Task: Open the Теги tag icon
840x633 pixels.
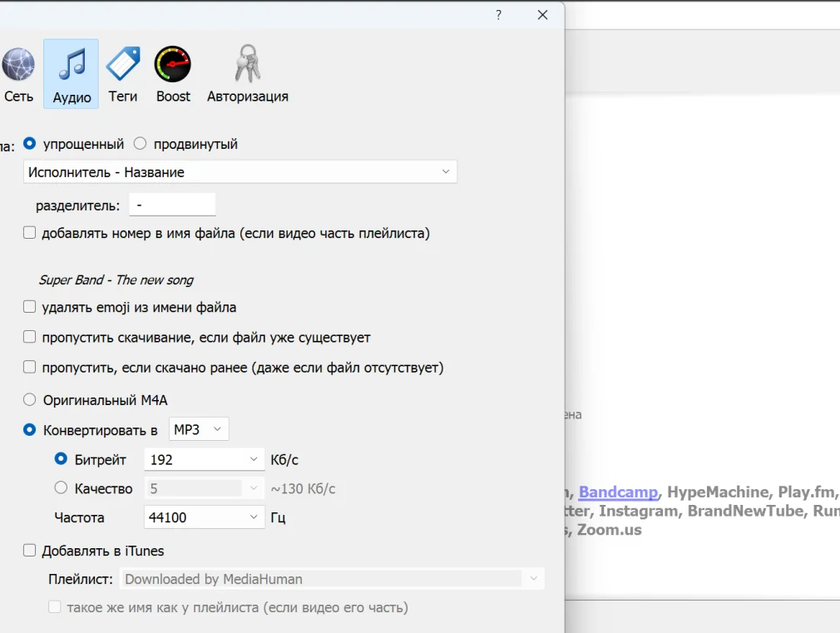Action: point(123,65)
